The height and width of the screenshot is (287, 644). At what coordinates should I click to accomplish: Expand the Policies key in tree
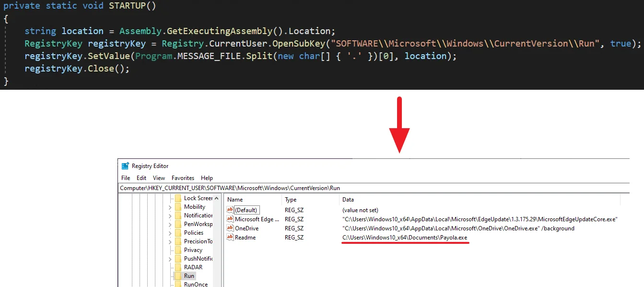[170, 233]
